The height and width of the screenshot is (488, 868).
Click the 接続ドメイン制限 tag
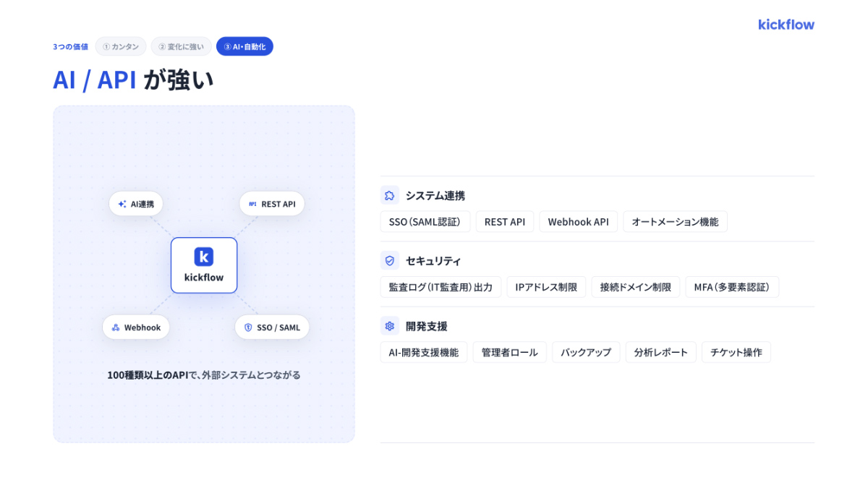(636, 287)
